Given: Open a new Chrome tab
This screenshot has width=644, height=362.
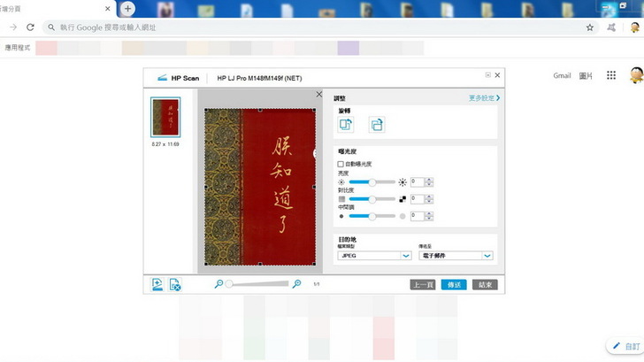Looking at the screenshot, I should click(127, 9).
